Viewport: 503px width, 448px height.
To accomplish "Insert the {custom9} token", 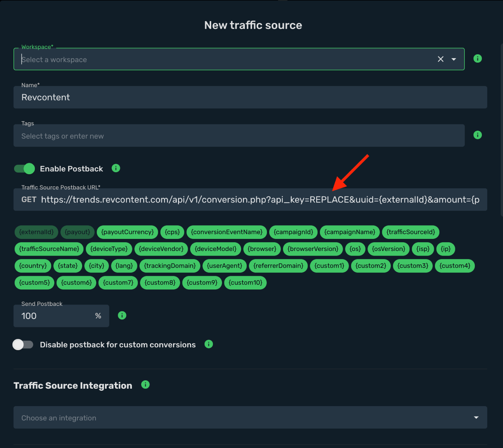I will (202, 282).
